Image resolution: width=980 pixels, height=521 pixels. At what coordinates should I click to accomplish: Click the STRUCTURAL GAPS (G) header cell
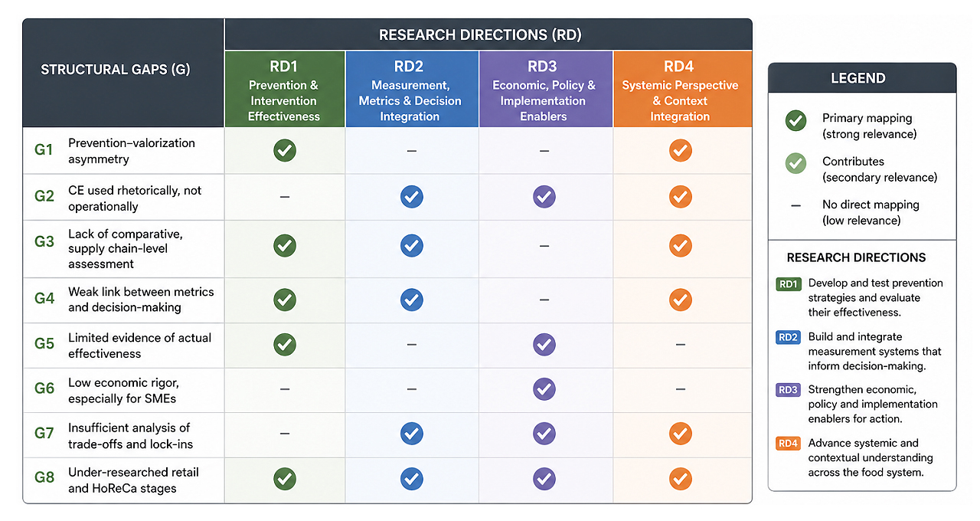(116, 70)
